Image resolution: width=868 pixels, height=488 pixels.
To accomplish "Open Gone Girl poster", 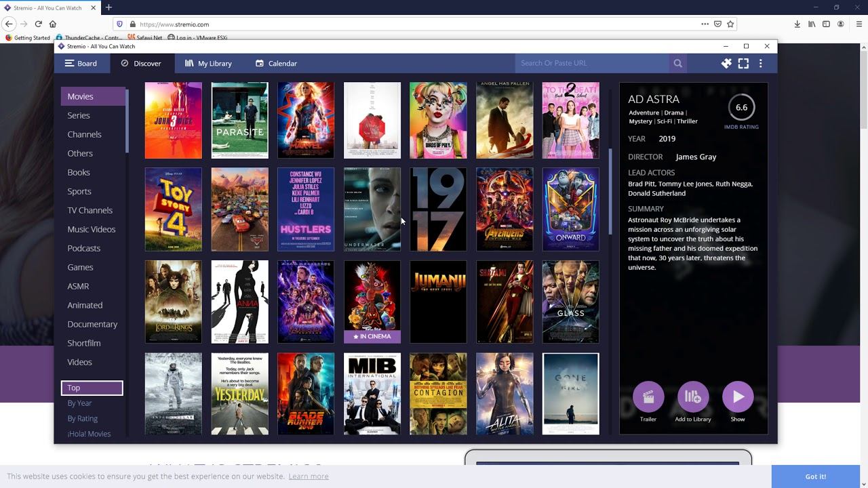I will pyautogui.click(x=571, y=394).
